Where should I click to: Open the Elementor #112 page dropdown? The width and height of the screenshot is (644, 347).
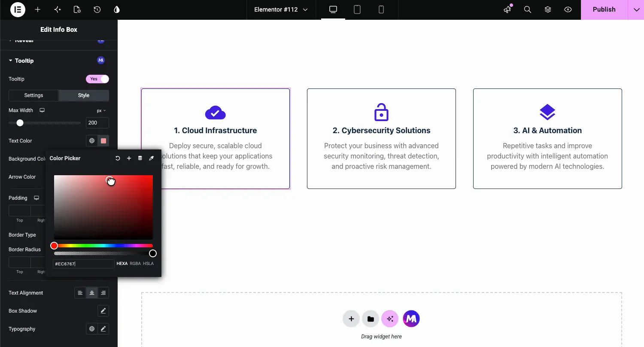tap(281, 9)
